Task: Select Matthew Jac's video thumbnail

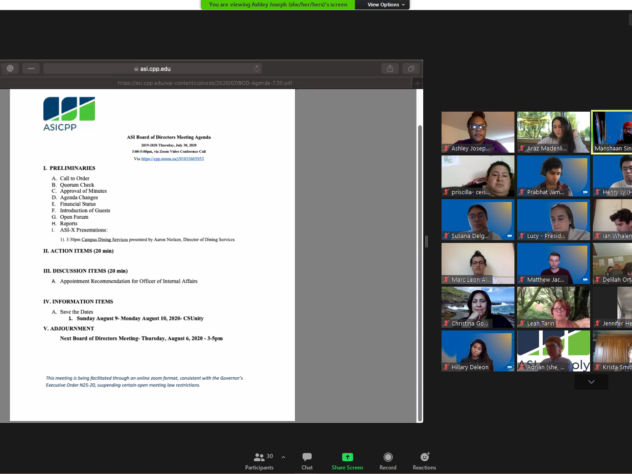Action: [x=553, y=264]
